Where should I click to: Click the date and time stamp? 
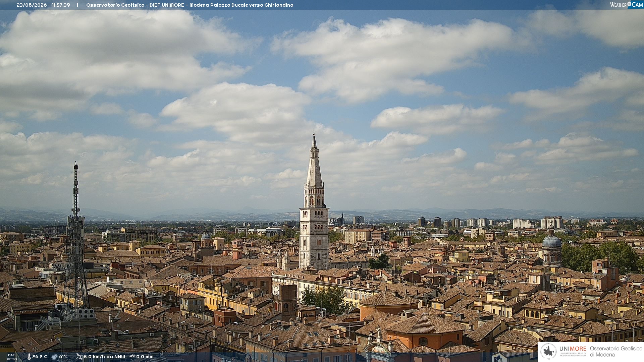click(43, 5)
